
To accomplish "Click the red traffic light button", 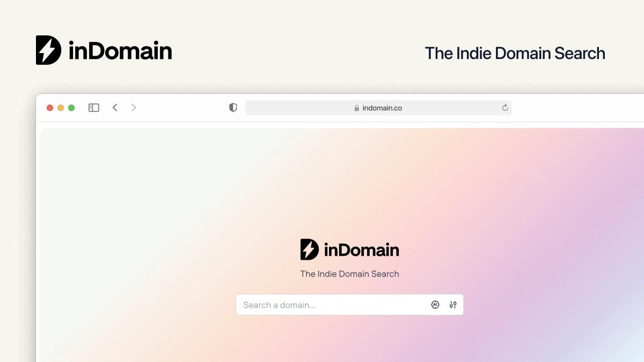I will coord(49,107).
